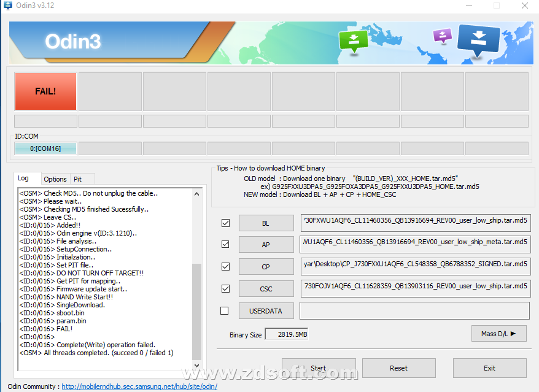Click the large blue download icon in banner

(x=479, y=40)
